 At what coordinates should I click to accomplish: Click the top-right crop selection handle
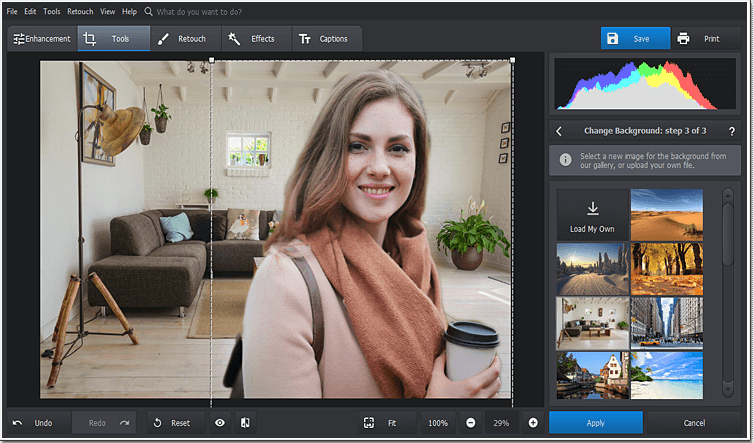coord(513,60)
